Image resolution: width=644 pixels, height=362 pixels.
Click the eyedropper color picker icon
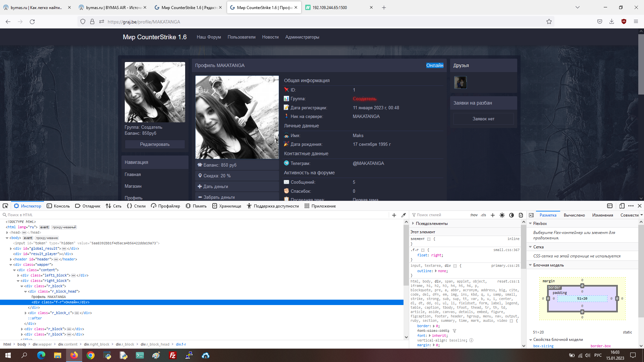pyautogui.click(x=404, y=215)
